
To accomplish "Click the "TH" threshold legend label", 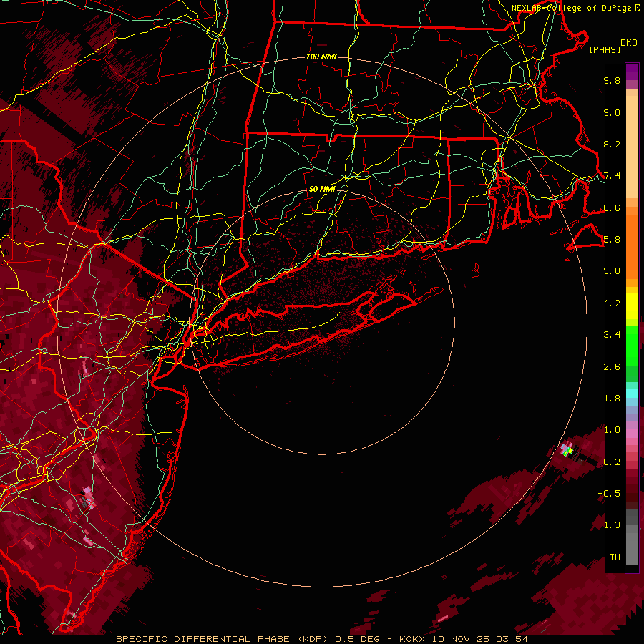I will 615,557.
